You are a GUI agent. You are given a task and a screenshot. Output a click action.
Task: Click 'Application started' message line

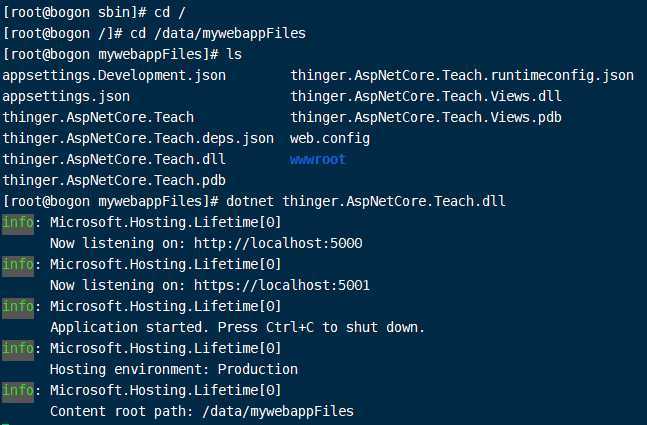click(x=237, y=327)
